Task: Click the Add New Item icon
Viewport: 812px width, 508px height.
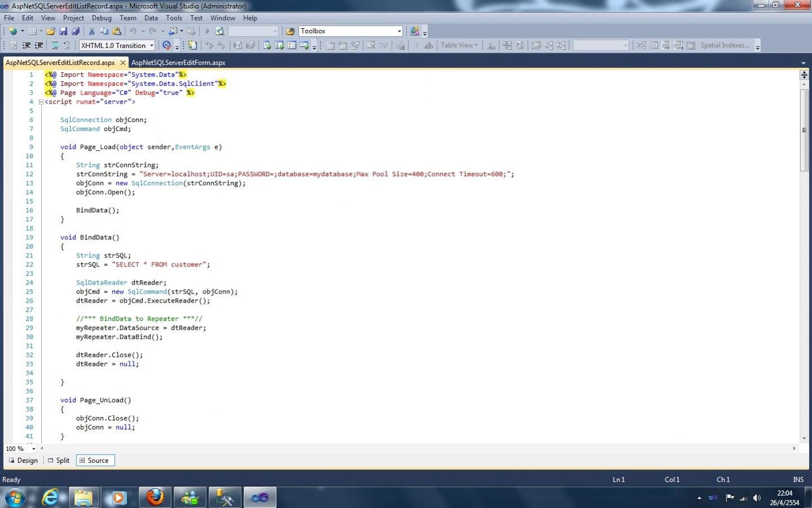Action: pos(32,31)
